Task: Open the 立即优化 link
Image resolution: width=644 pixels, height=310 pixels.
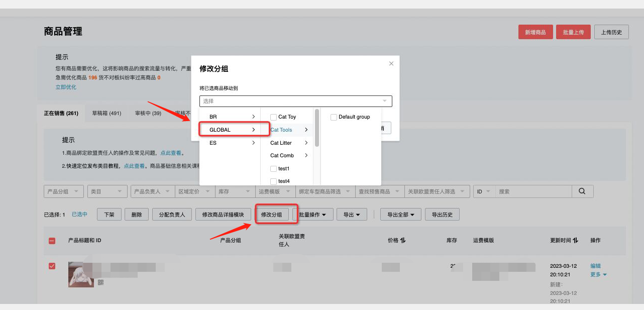Action: click(66, 87)
